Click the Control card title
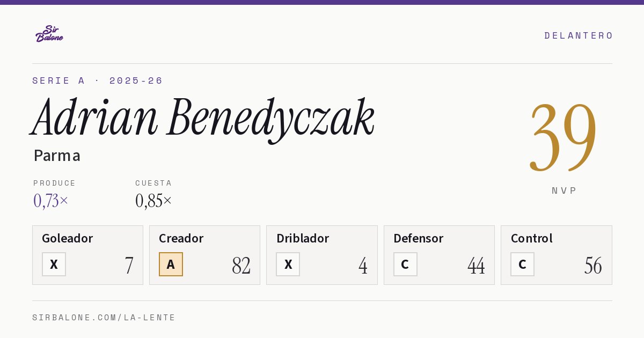Screen dimensions: 644x338 coord(532,238)
